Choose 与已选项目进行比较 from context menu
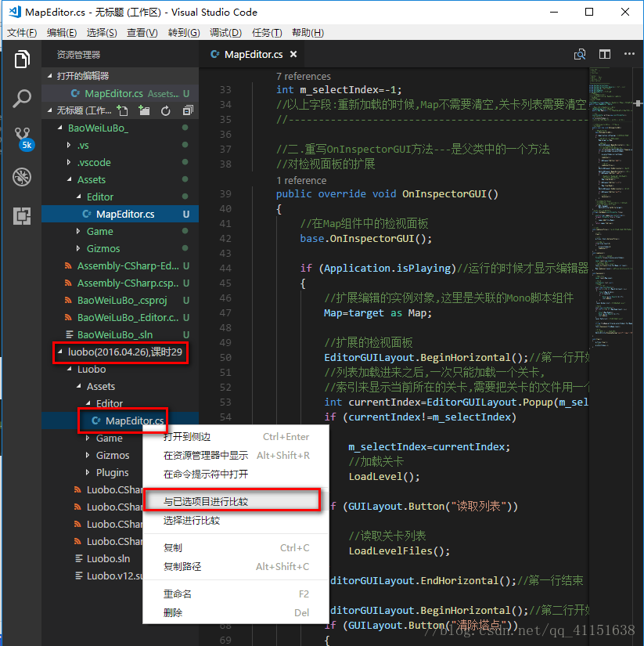The height and width of the screenshot is (646, 644). (236, 501)
